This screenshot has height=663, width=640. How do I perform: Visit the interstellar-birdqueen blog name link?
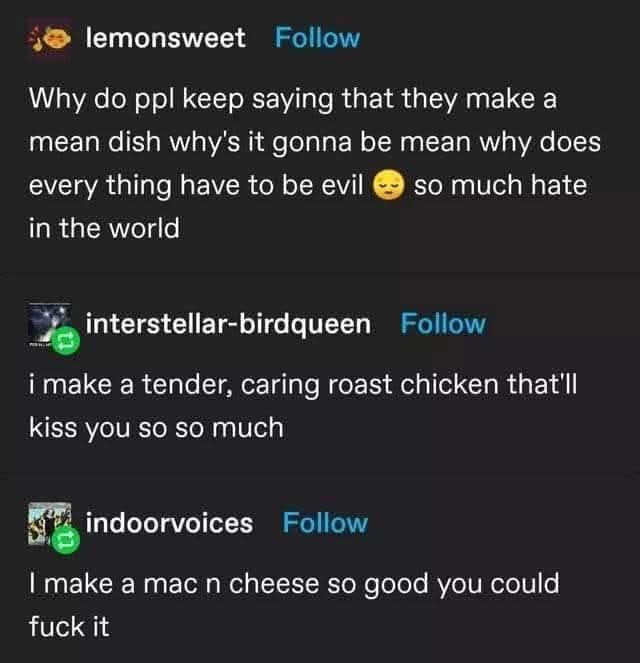228,325
